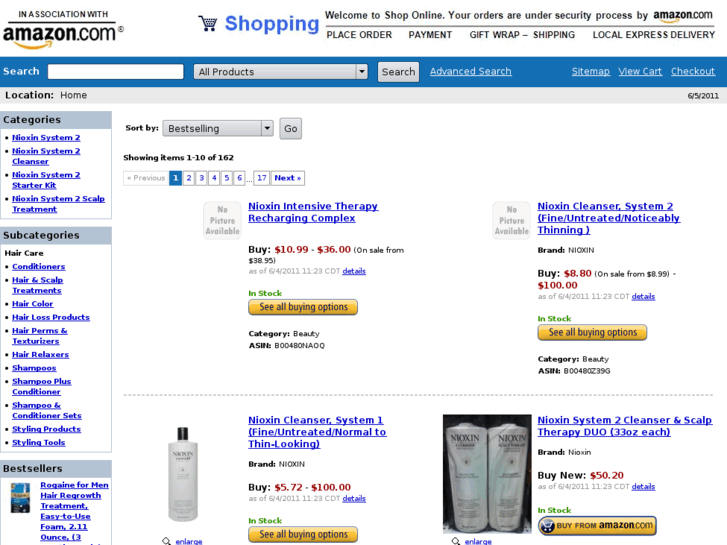The image size is (727, 545).
Task: Click the Advanced Search link
Action: tap(470, 72)
